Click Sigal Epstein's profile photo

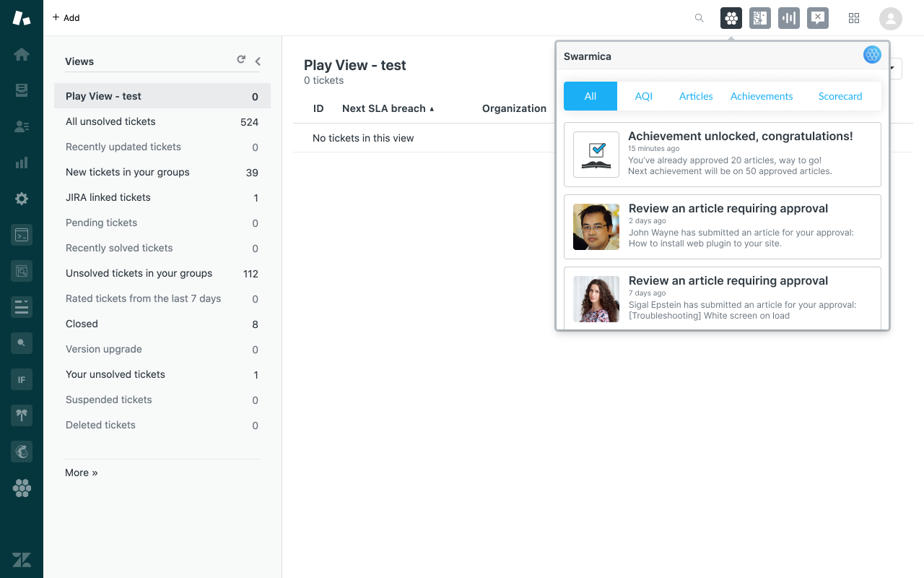(x=596, y=299)
